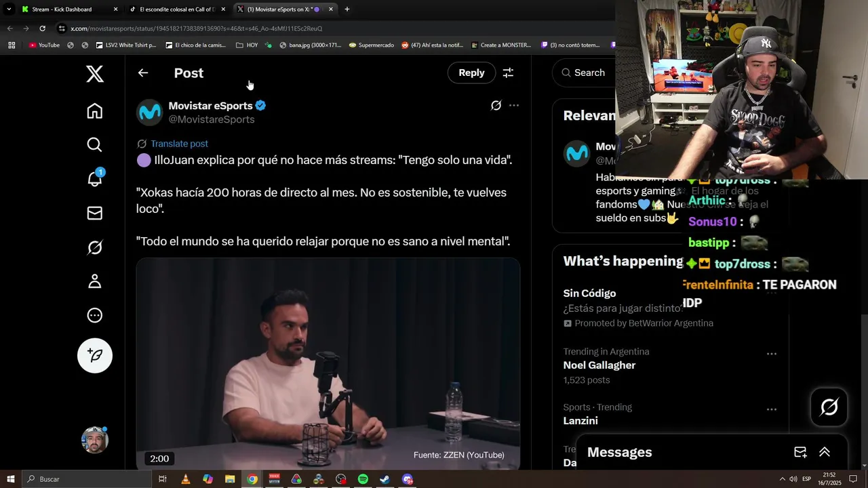Navigate back in Chrome

9,28
